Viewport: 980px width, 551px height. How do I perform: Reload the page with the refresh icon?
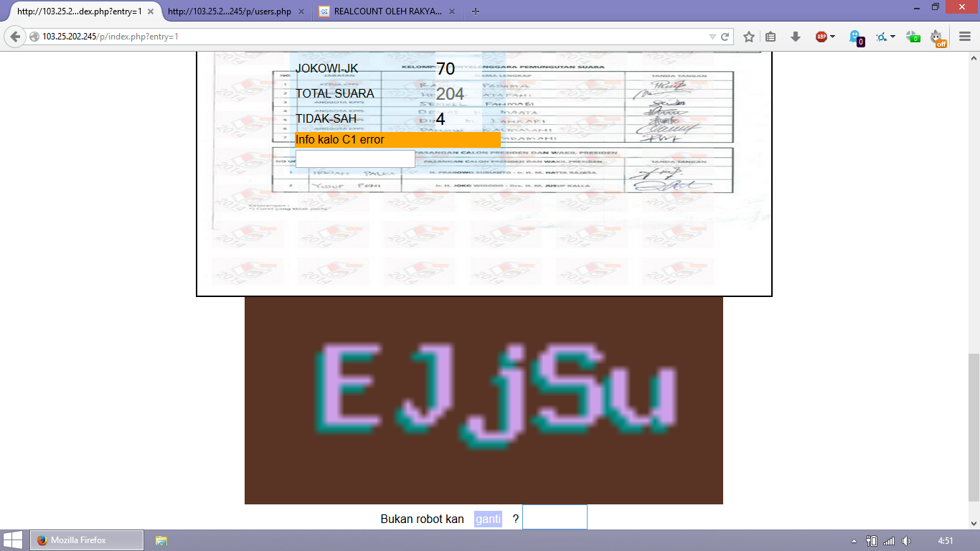(725, 37)
